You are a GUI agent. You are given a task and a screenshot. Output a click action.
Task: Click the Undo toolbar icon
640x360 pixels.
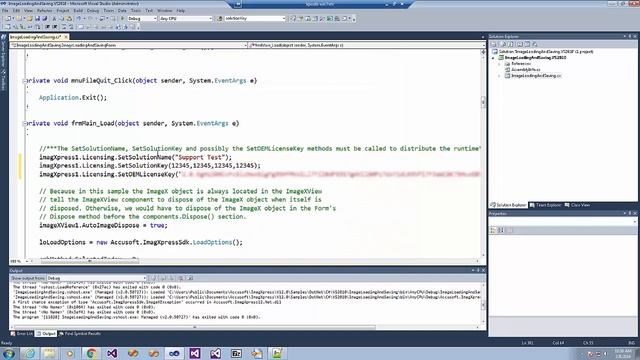coord(78,18)
